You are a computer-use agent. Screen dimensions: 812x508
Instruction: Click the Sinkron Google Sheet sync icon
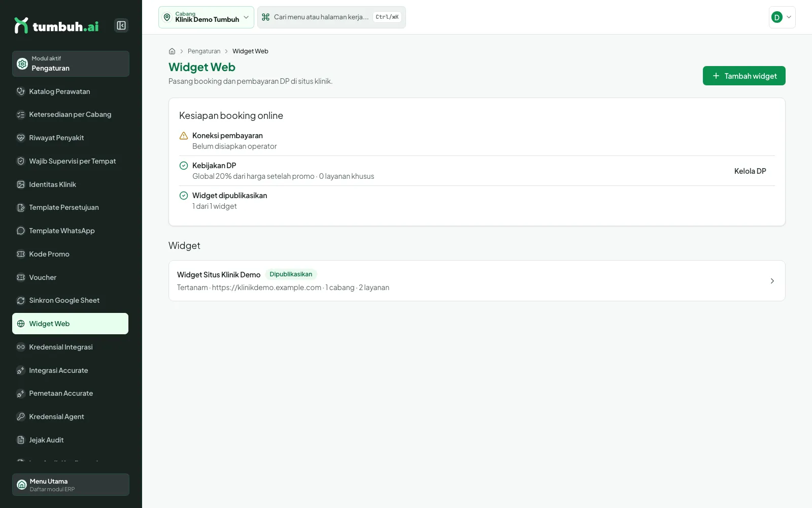coord(21,301)
